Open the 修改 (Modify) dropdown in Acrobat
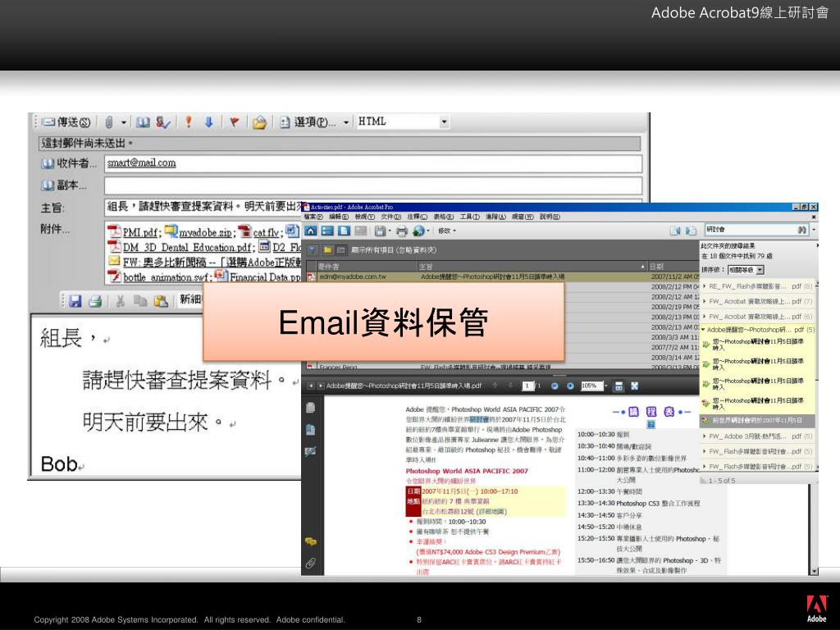The image size is (840, 630). point(447,231)
